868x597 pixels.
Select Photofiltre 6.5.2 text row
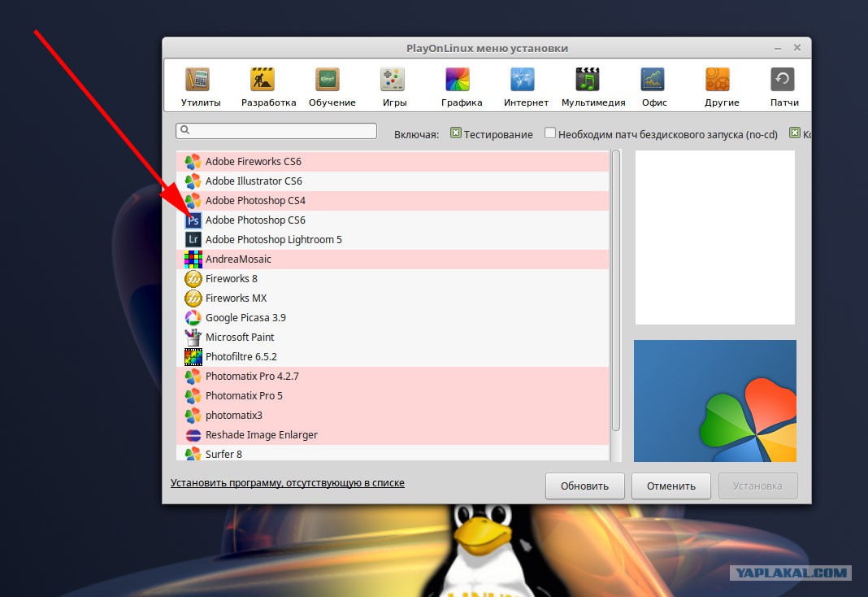tap(393, 356)
